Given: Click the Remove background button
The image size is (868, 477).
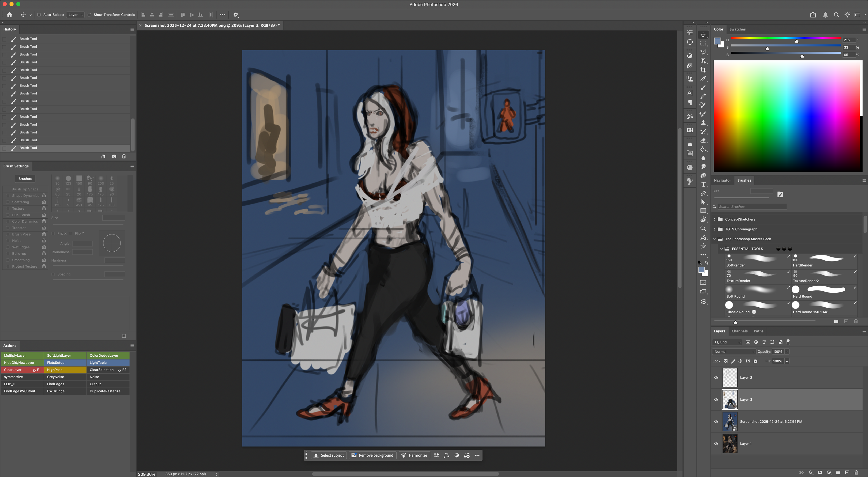Looking at the screenshot, I should coord(372,455).
